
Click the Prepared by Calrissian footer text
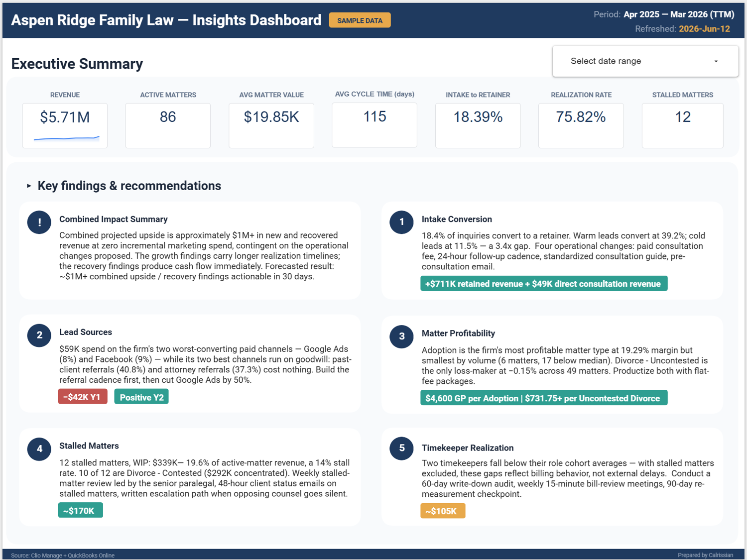[x=705, y=555]
